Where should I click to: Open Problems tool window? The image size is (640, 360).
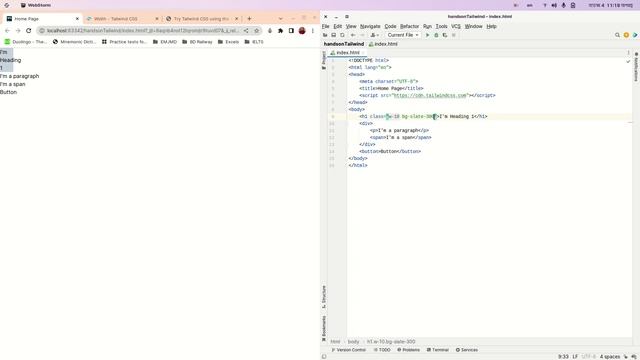(408, 350)
